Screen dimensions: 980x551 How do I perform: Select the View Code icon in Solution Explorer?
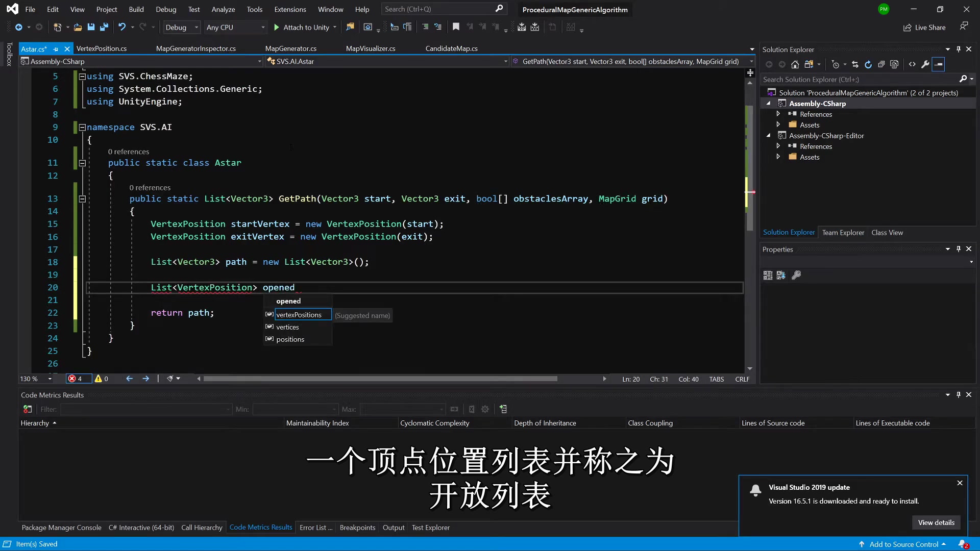[x=913, y=65]
